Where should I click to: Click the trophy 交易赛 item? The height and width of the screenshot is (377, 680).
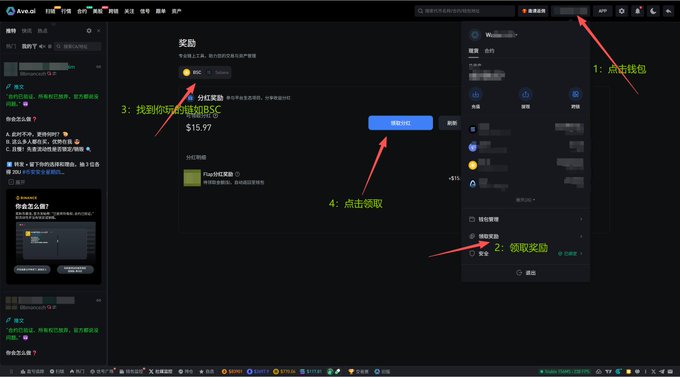pyautogui.click(x=358, y=372)
